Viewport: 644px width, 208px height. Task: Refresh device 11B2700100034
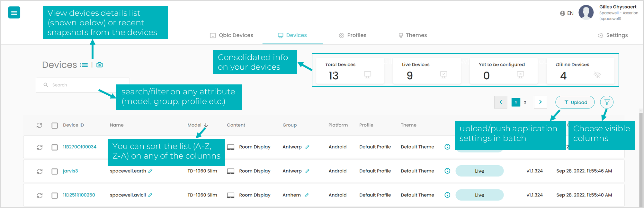[x=40, y=147]
